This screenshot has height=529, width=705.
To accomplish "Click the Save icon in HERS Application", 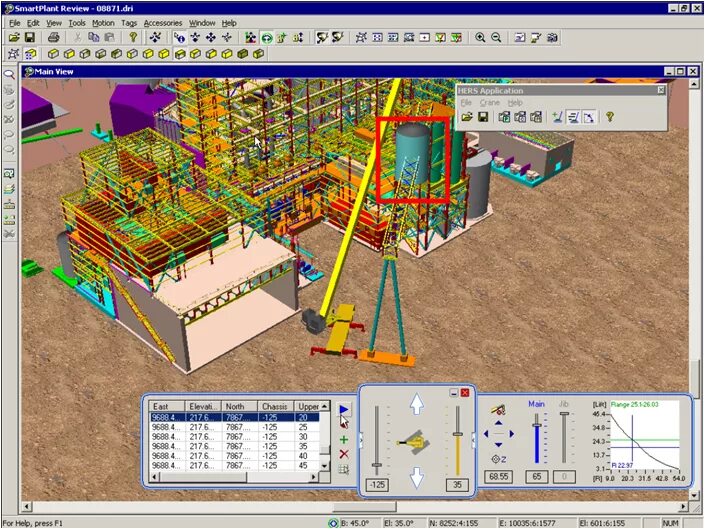I will [483, 117].
